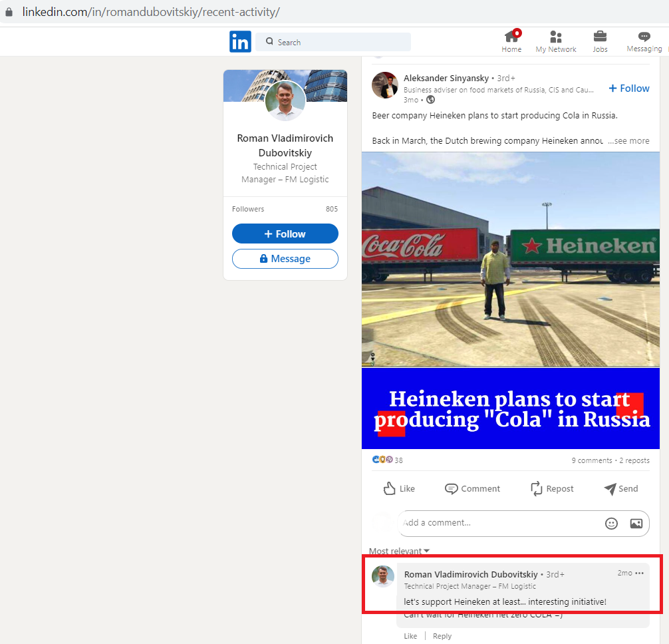Like Roman's comment

(410, 636)
